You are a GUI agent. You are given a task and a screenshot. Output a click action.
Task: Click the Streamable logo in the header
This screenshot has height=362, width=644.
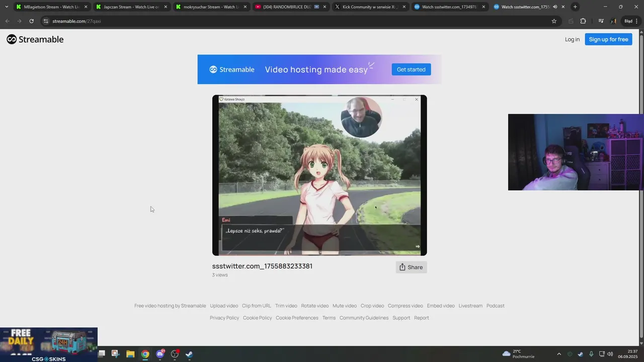pos(35,39)
